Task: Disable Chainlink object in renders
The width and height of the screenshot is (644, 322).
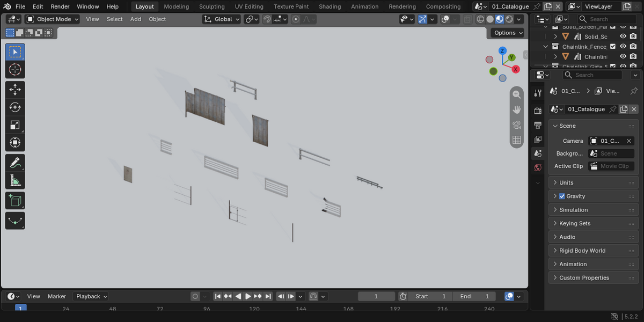Action: coord(633,56)
